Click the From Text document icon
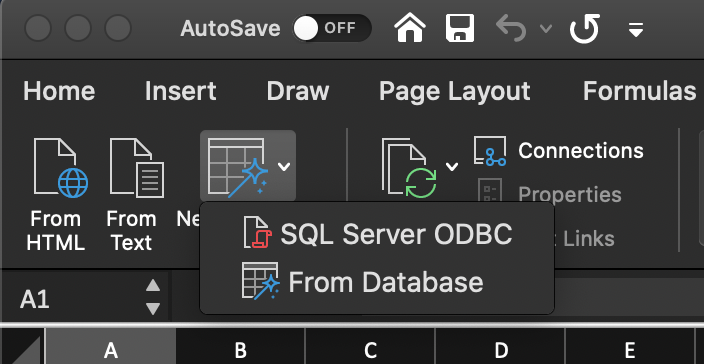The image size is (704, 364). 136,168
